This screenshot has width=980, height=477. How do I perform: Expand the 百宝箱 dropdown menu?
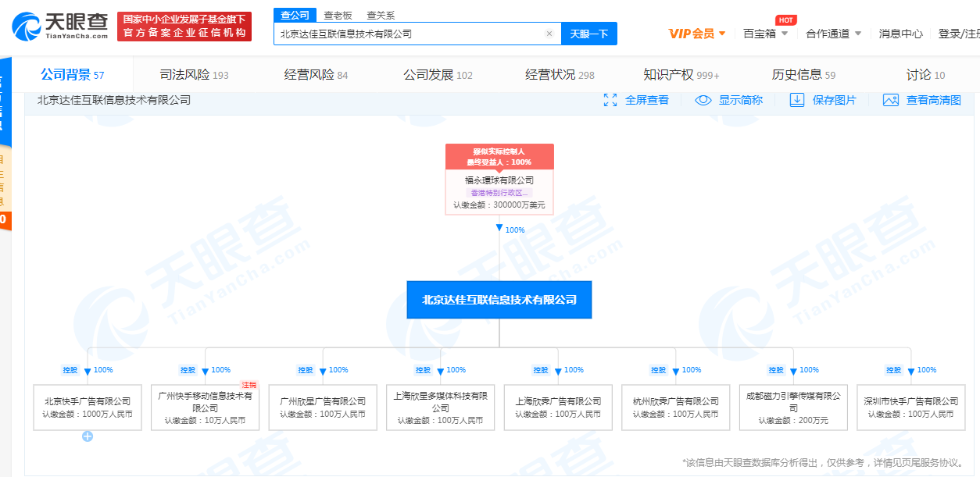click(766, 34)
